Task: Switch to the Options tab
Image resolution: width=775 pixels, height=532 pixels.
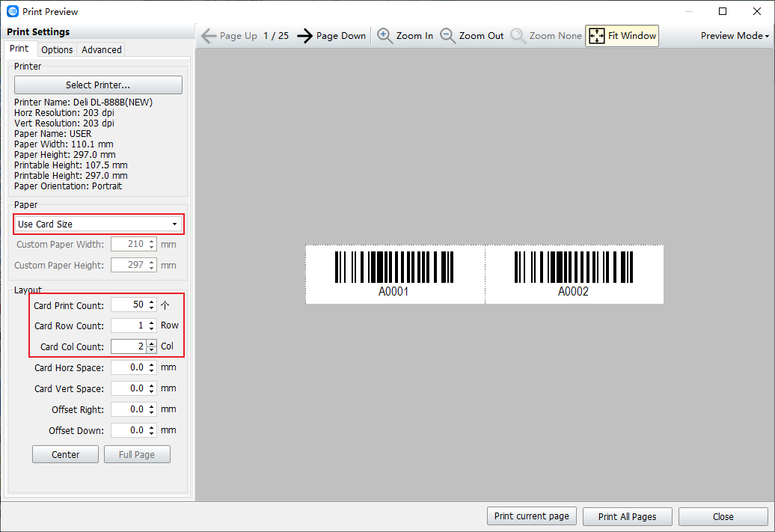Action: point(57,49)
